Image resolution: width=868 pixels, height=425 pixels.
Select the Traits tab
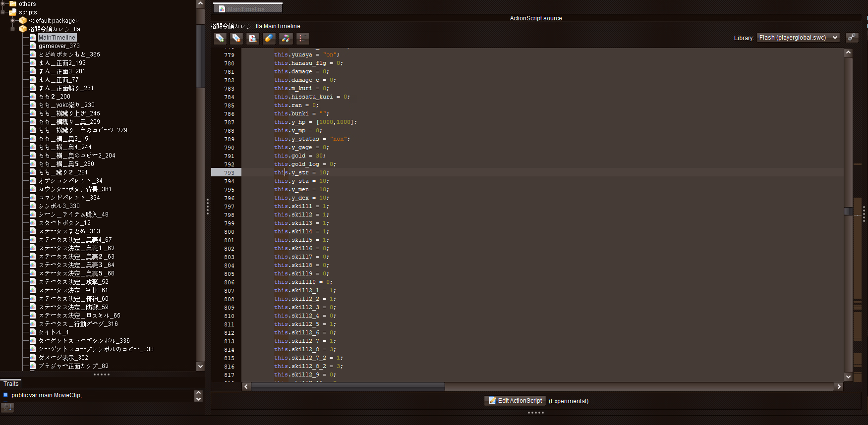point(11,384)
